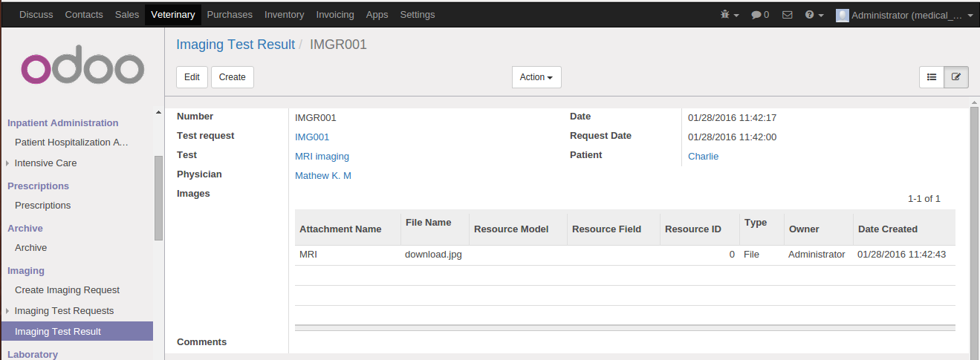Image resolution: width=980 pixels, height=360 pixels.
Task: Select the MRI attachment row
Action: pyautogui.click(x=520, y=255)
